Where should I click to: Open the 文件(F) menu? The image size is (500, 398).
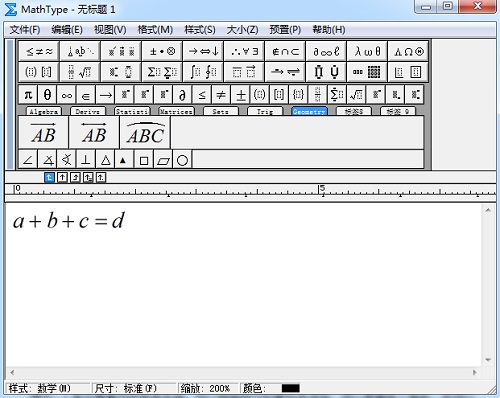pyautogui.click(x=25, y=30)
